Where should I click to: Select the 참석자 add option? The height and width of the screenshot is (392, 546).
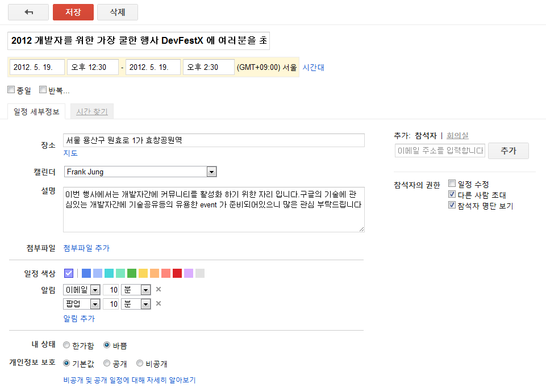pos(426,136)
